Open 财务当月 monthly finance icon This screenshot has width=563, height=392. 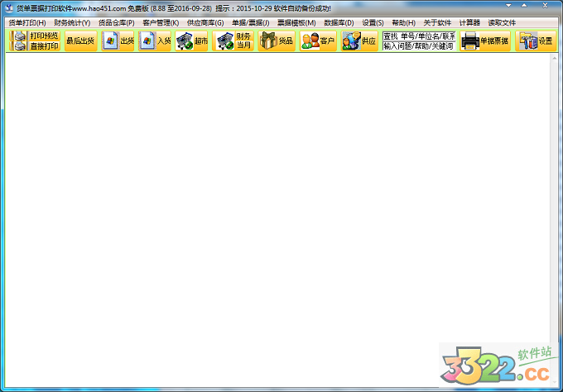[233, 41]
